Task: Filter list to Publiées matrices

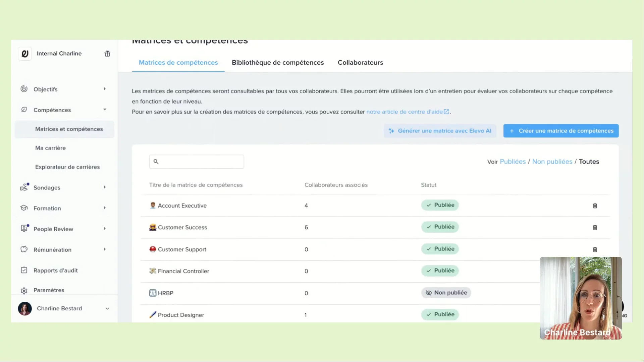Action: (x=513, y=162)
